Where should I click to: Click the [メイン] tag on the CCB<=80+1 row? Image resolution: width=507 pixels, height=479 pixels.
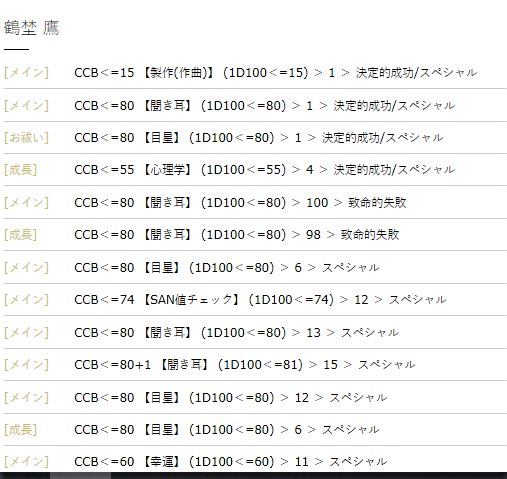tap(26, 365)
